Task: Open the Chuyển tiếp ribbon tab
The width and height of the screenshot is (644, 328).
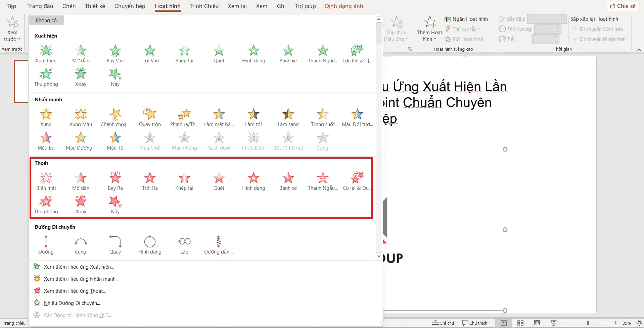Action: click(x=130, y=6)
